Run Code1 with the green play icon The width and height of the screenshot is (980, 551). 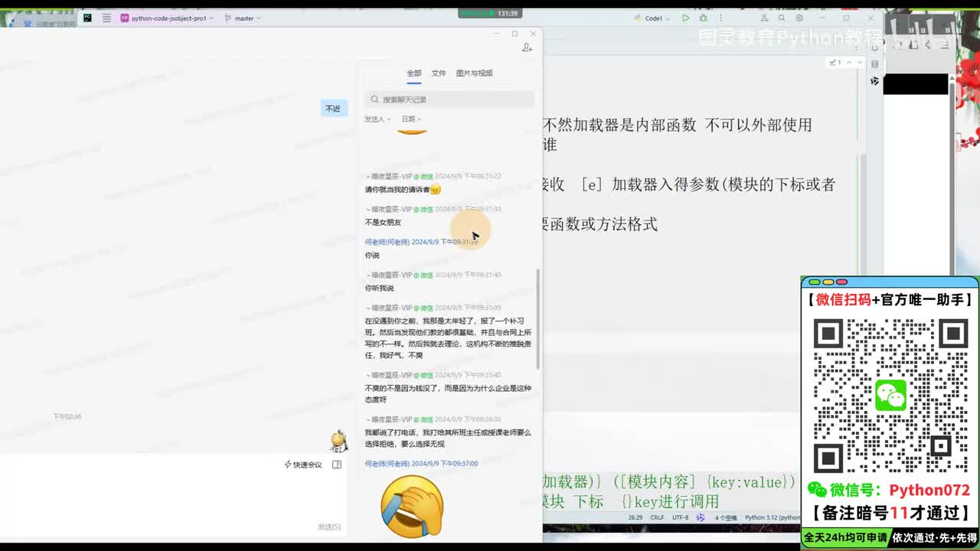(x=685, y=18)
